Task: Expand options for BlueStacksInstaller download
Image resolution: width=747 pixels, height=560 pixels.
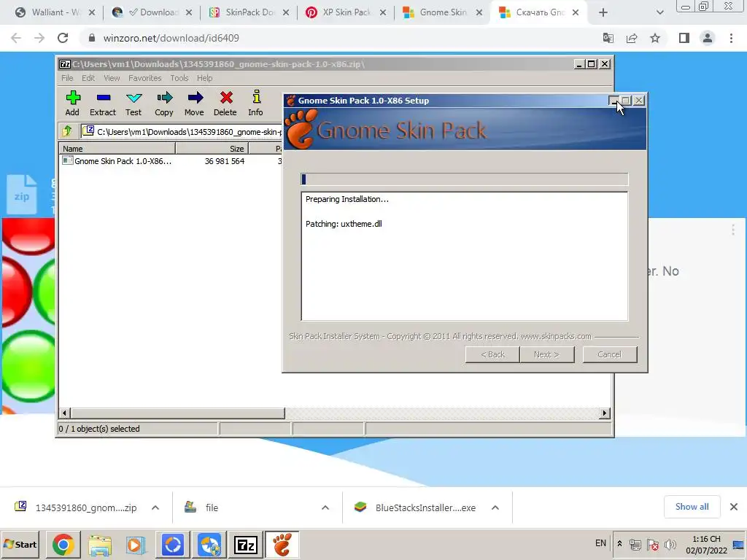Action: [x=495, y=507]
